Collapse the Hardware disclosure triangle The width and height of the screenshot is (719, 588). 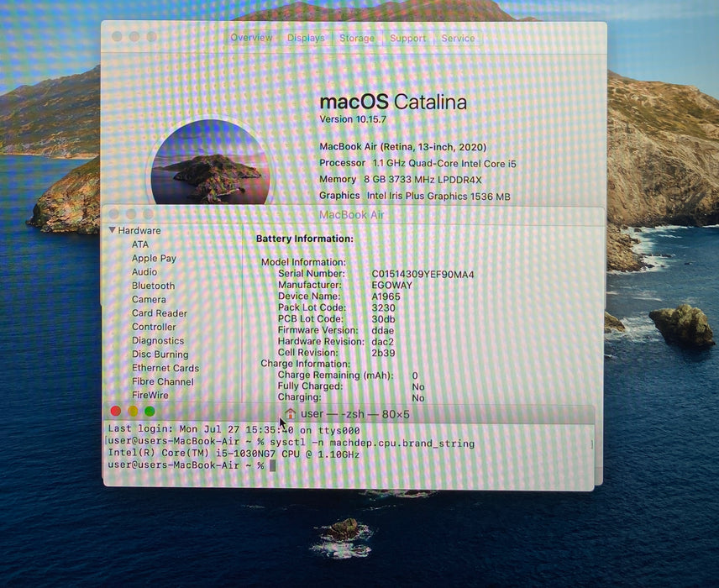113,230
